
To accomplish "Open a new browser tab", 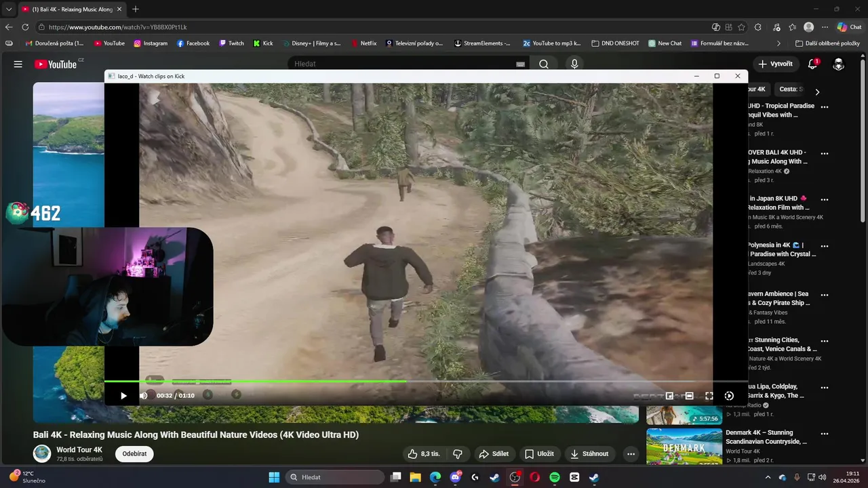I will click(136, 9).
